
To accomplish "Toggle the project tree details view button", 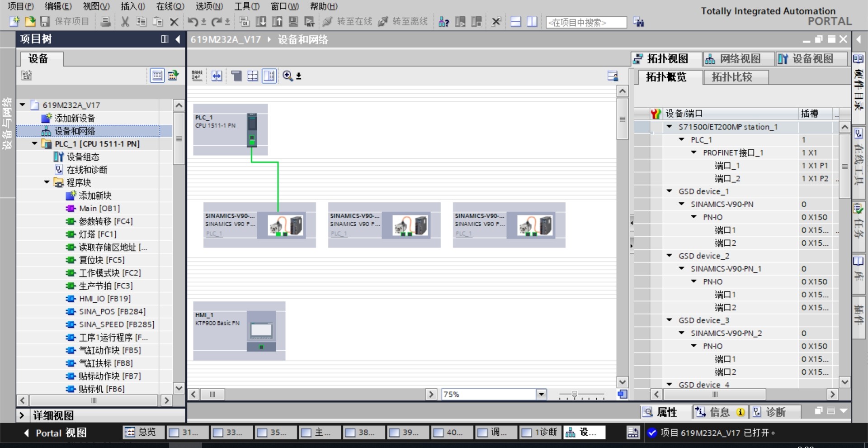I will tap(157, 76).
